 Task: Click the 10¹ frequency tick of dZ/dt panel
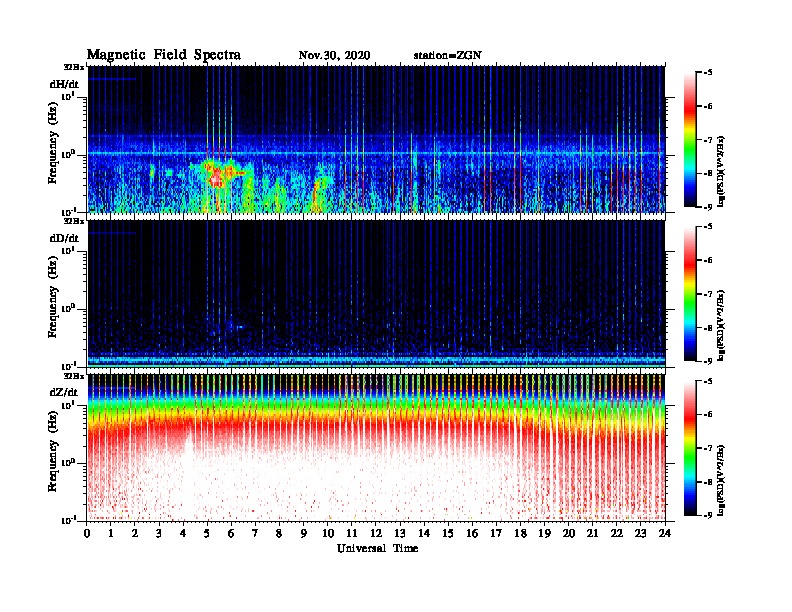click(x=68, y=405)
